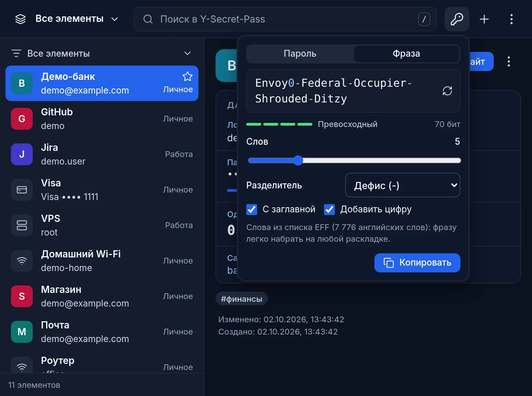Click the #финансы tag

[x=241, y=299]
